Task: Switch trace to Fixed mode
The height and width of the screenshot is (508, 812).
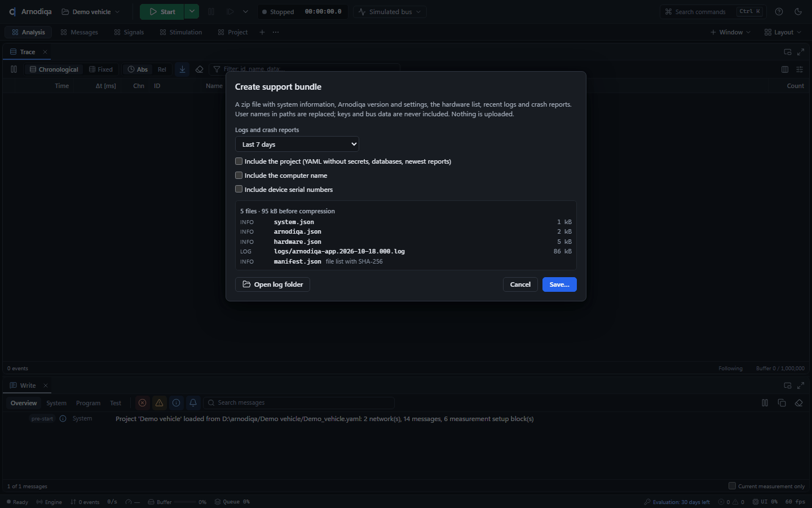Action: point(101,69)
